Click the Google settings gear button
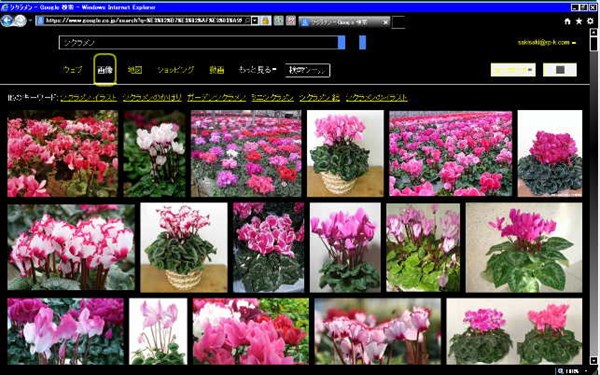The image size is (600, 375). [560, 70]
